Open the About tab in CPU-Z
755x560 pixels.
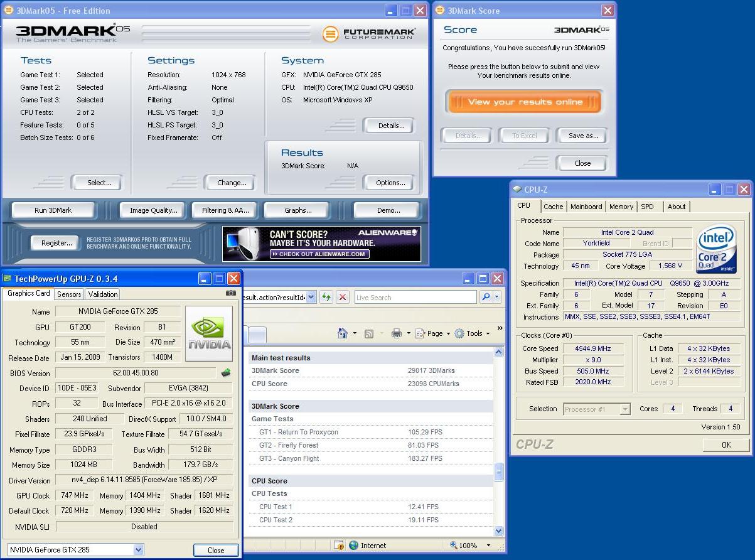coord(677,207)
